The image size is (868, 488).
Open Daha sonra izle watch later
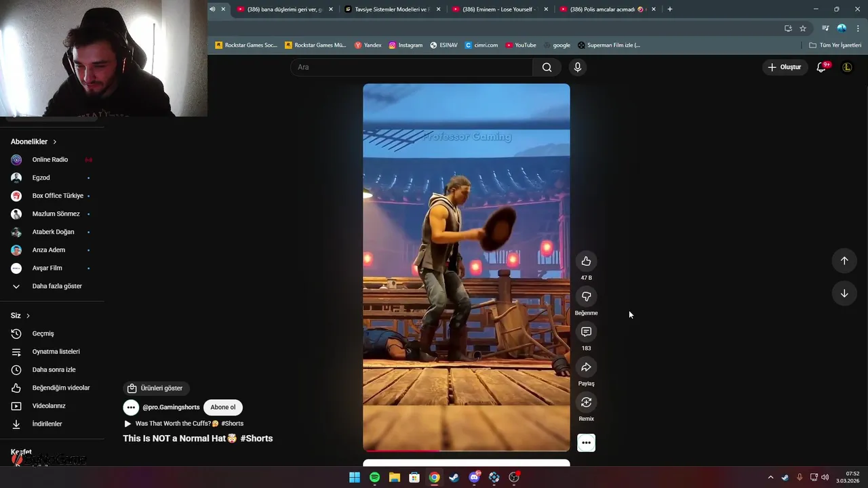point(52,370)
